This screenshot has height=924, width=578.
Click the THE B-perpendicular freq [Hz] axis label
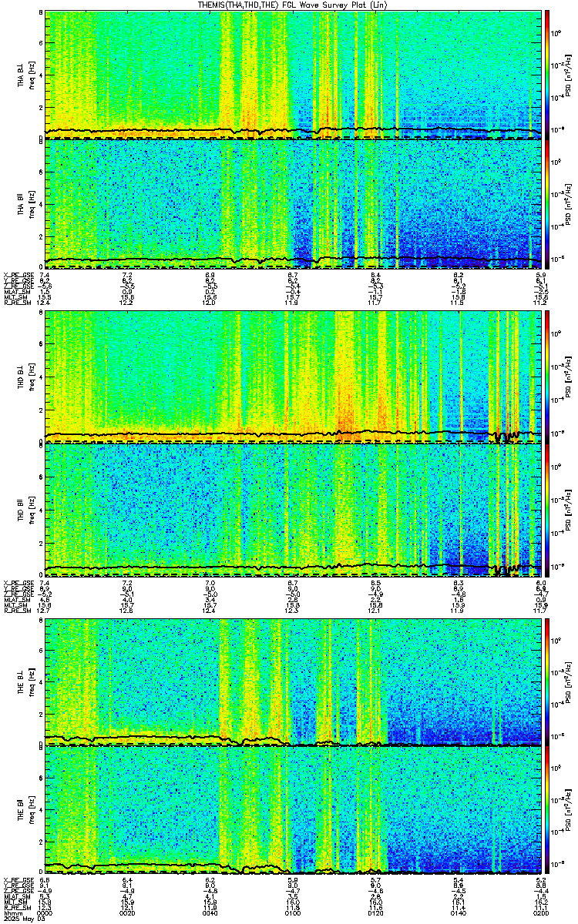(x=33, y=681)
